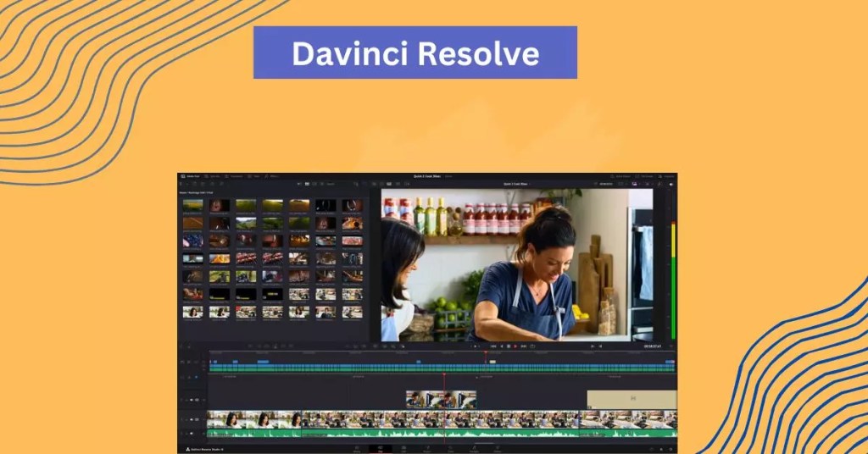Click the Stop button in the transport controls
The image size is (868, 454).
(509, 346)
